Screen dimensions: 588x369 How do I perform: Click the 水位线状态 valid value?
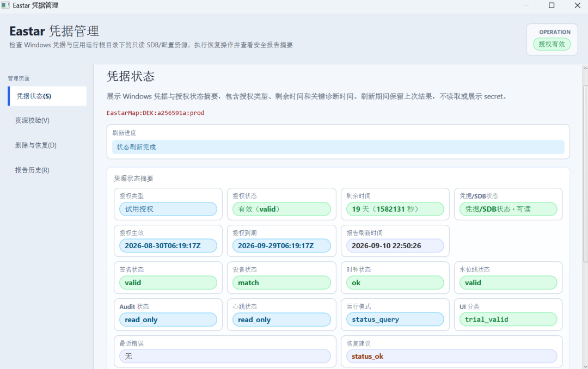click(x=508, y=283)
